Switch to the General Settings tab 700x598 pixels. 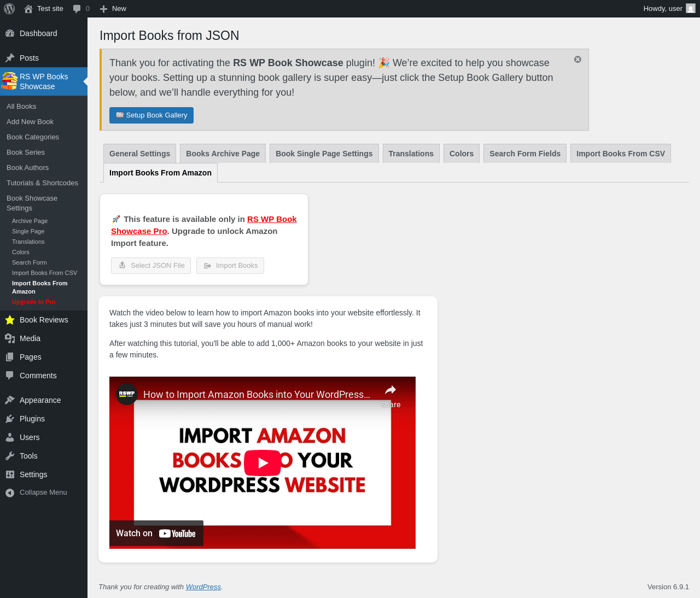click(x=139, y=154)
